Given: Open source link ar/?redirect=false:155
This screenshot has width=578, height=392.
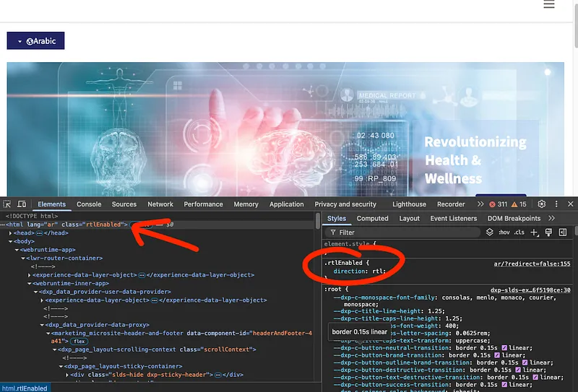Looking at the screenshot, I should coord(532,263).
